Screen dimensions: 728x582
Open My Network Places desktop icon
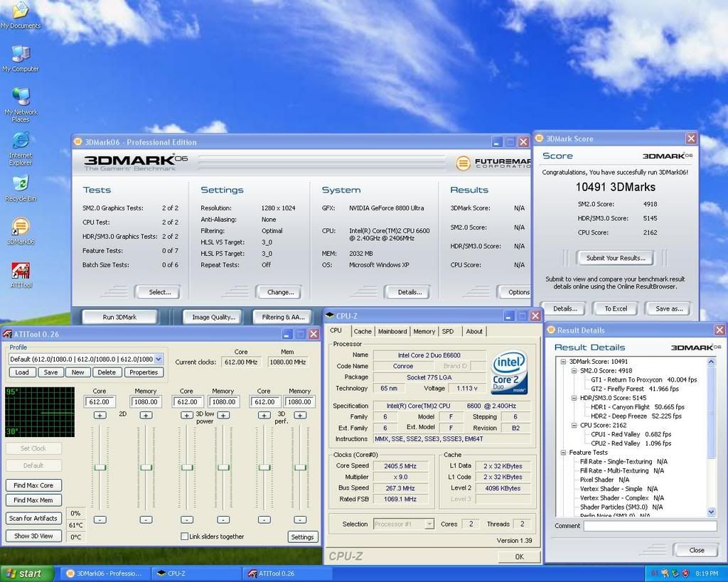click(x=21, y=97)
